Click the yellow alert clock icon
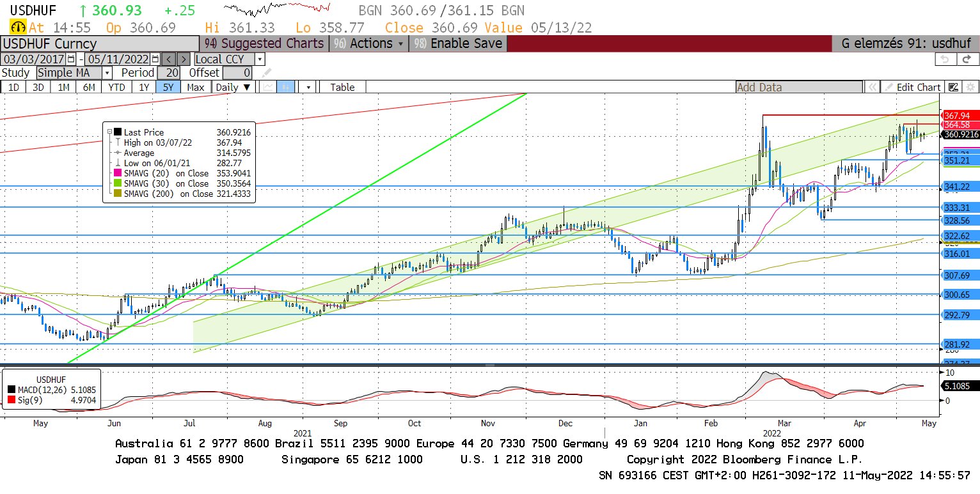The width and height of the screenshot is (980, 494). [x=18, y=27]
